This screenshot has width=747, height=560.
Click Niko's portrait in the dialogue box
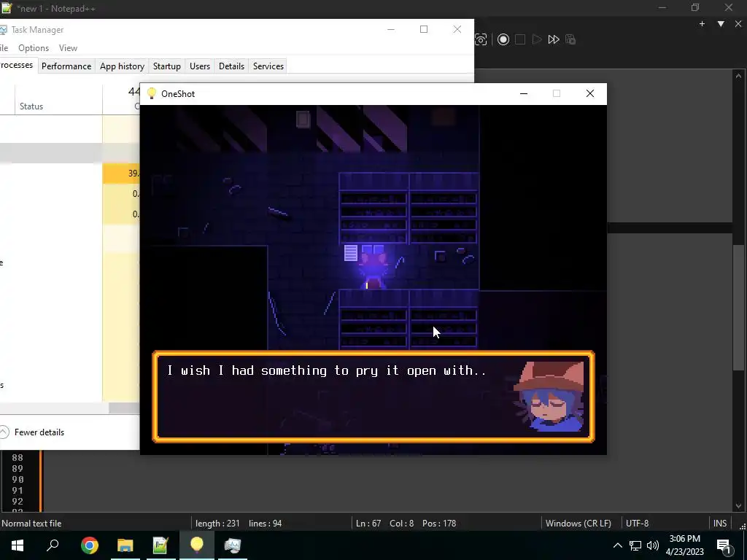coord(549,396)
